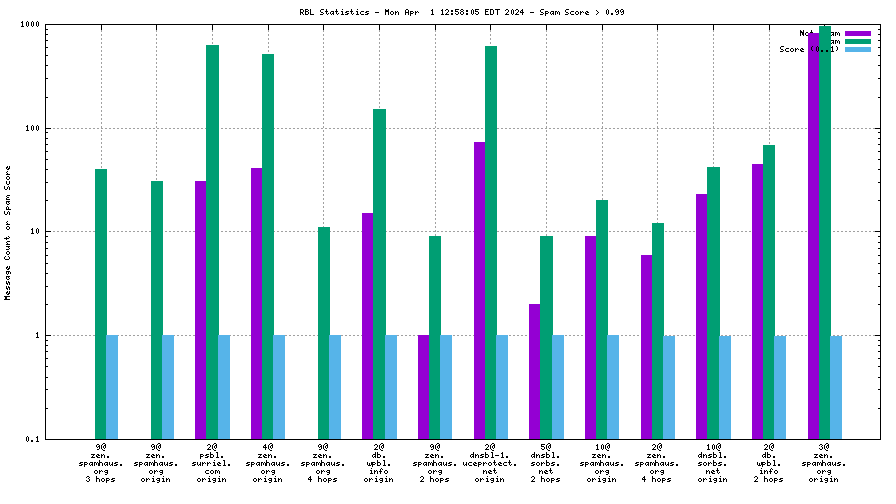The image size is (896, 504).
Task: Click the 0.1 tick label on the y-axis
Action: (x=32, y=439)
